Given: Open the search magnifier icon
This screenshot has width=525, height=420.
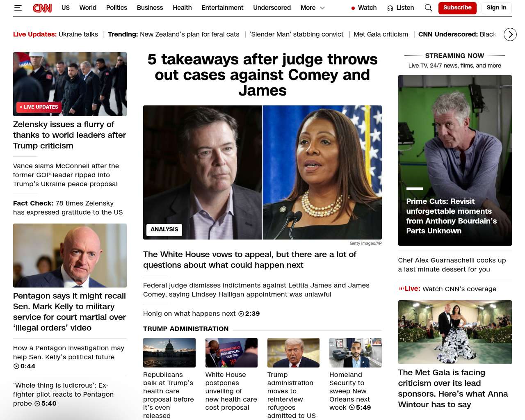Looking at the screenshot, I should pyautogui.click(x=428, y=8).
